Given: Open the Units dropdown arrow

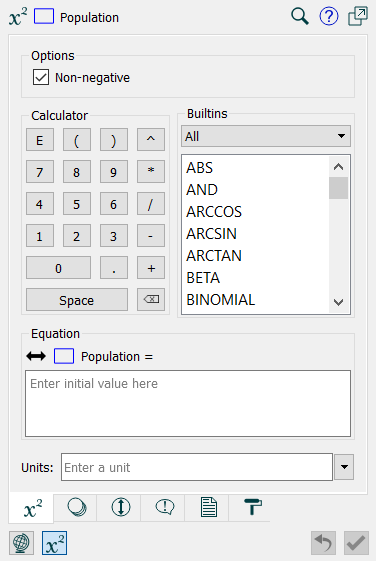Looking at the screenshot, I should [x=344, y=467].
